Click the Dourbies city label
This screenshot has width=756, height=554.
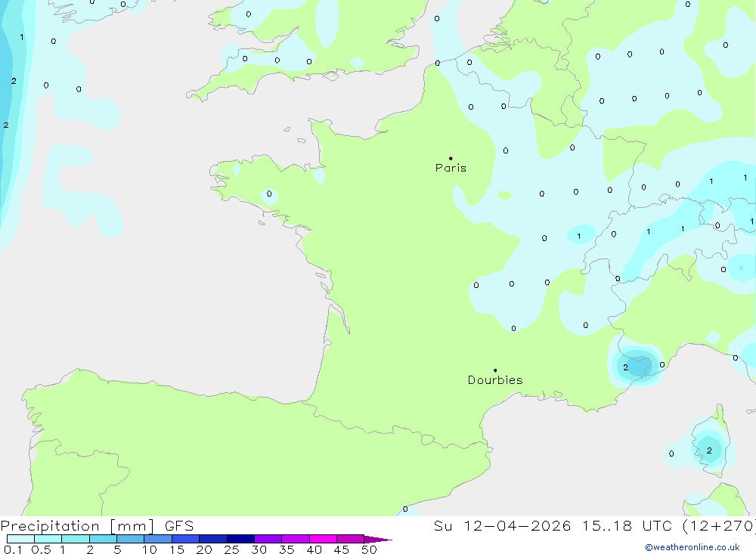495,380
